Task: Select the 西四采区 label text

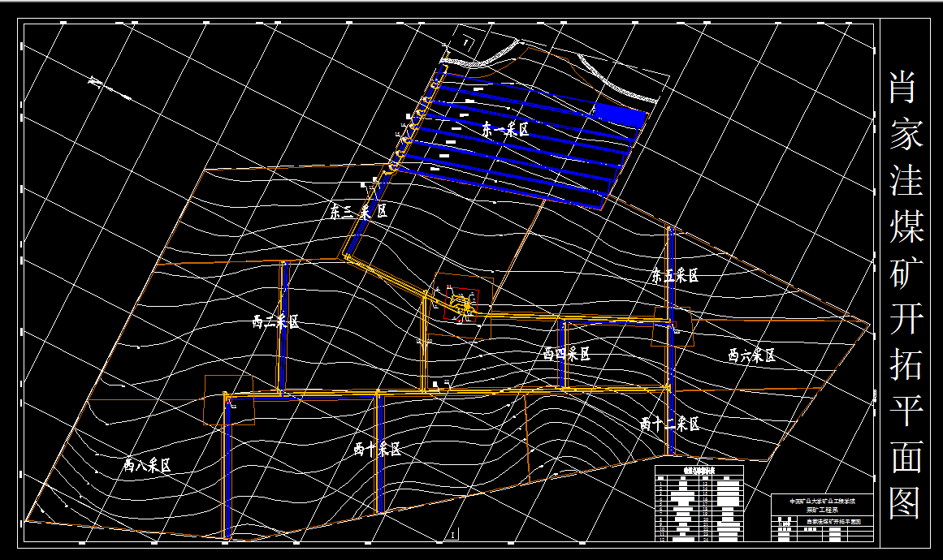Action: pos(566,353)
